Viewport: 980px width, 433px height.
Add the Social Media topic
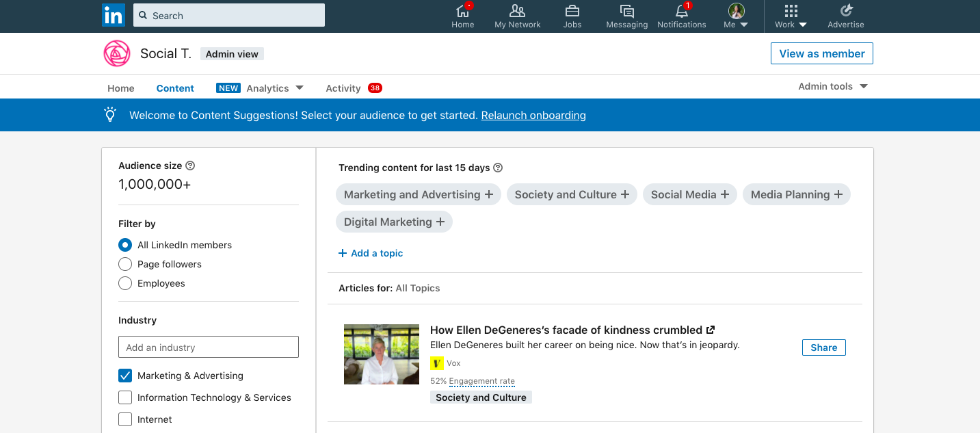(690, 194)
